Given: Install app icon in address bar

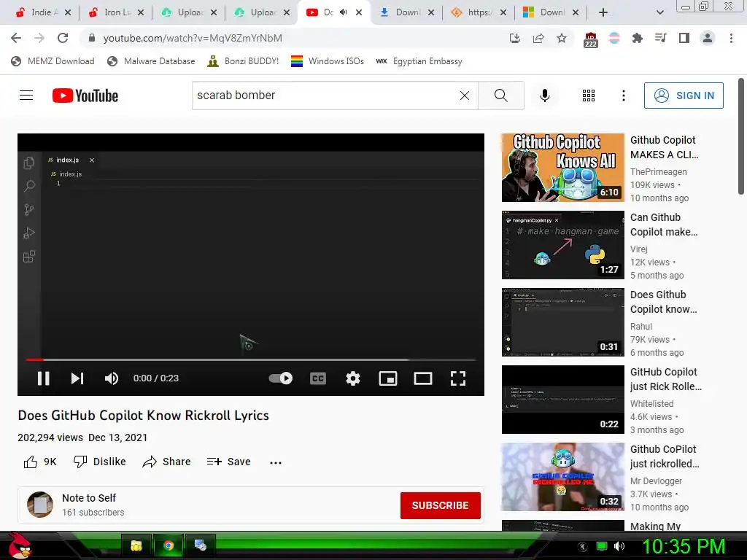Looking at the screenshot, I should pyautogui.click(x=514, y=38).
